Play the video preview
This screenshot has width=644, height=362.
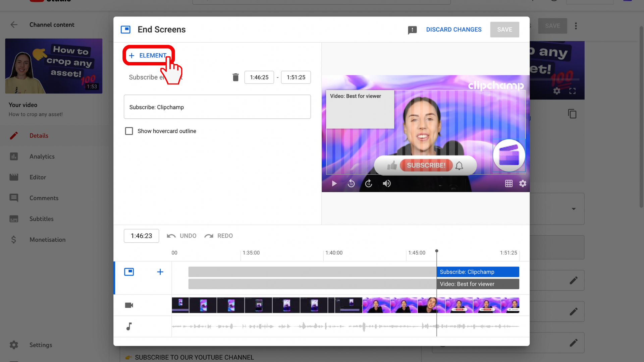pyautogui.click(x=334, y=183)
